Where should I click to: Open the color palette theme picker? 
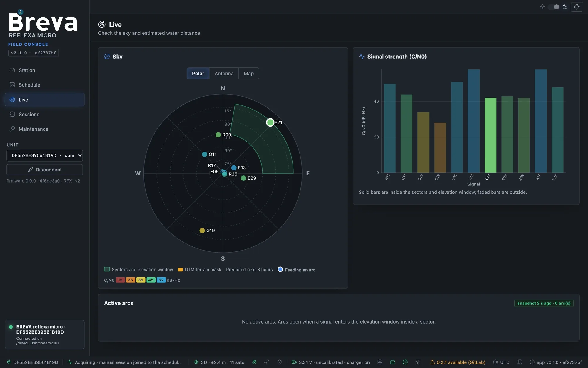[577, 7]
